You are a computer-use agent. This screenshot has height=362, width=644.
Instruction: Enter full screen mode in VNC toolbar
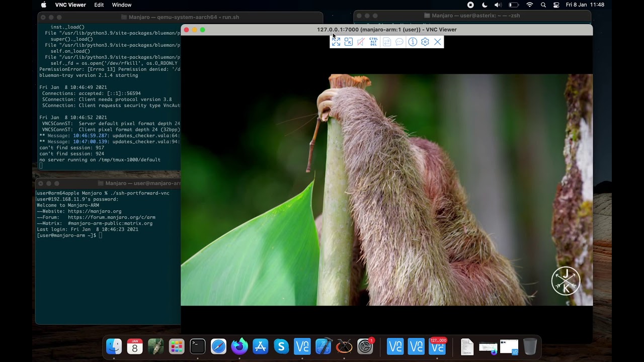pos(336,42)
